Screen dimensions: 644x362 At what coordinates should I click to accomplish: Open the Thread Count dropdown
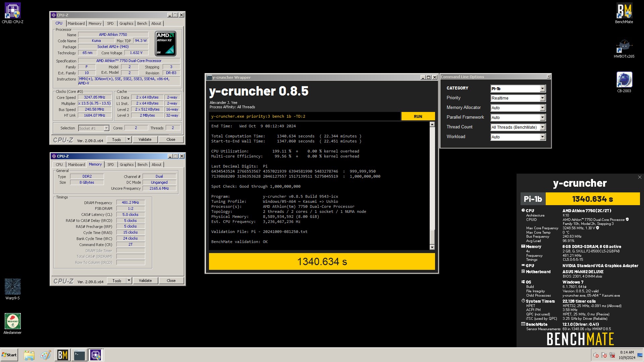click(518, 127)
